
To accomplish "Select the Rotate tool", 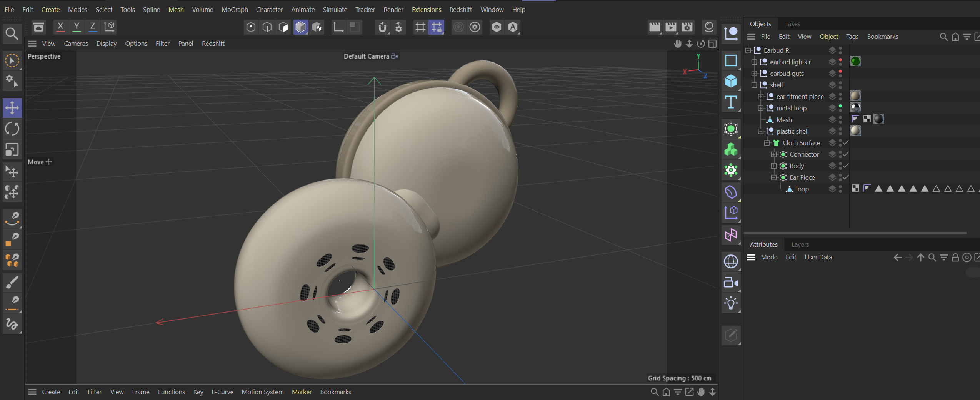I will pyautogui.click(x=12, y=129).
